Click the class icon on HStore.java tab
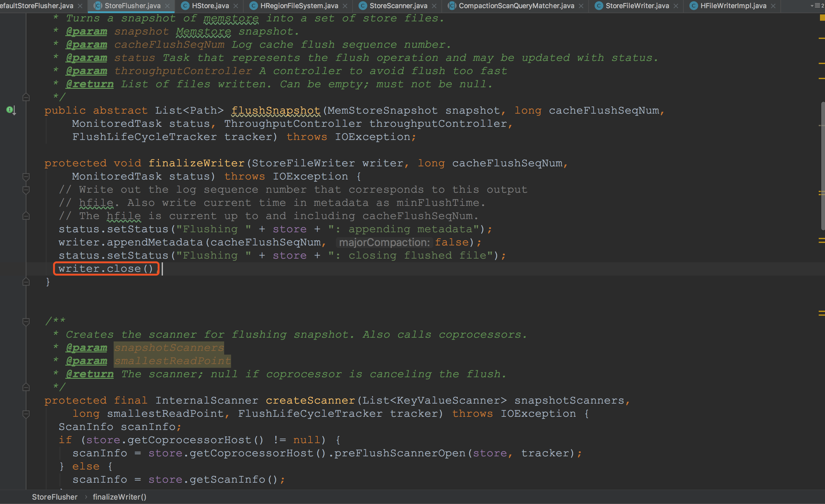 (185, 6)
